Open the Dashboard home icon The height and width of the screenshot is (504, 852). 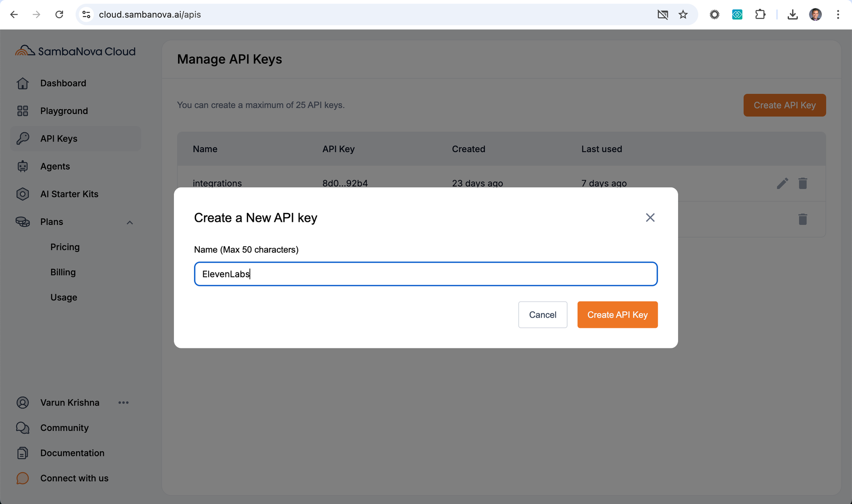coord(23,83)
